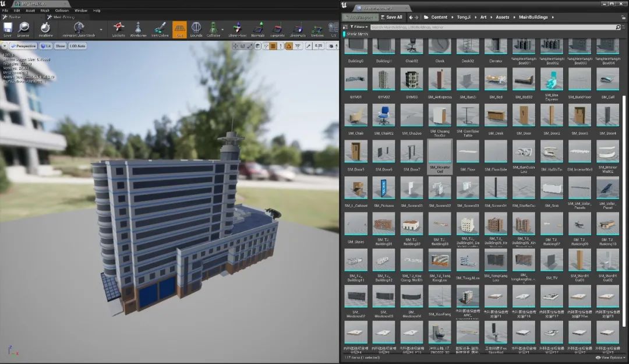Screen dimensions: 629x364
Task: Open the Perspective view mode dropdown
Action: click(23, 46)
